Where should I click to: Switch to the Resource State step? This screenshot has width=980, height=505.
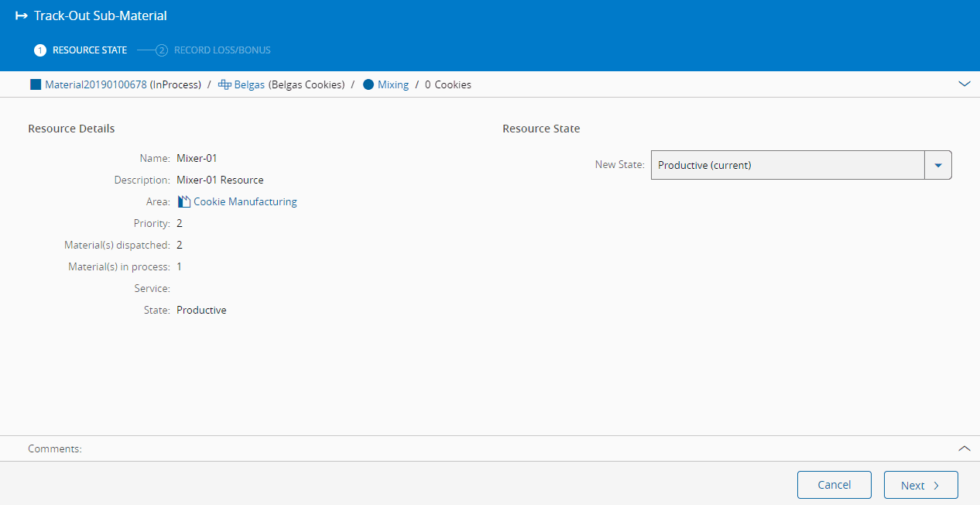point(89,50)
